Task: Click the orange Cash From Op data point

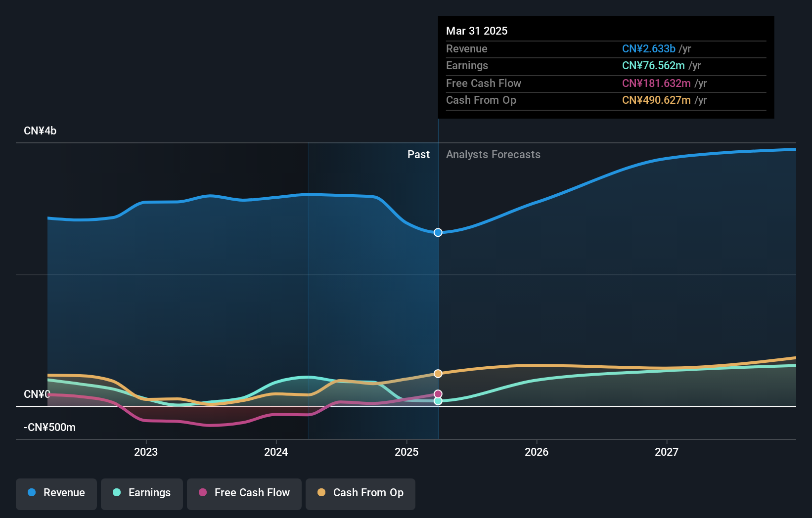Action: (438, 374)
